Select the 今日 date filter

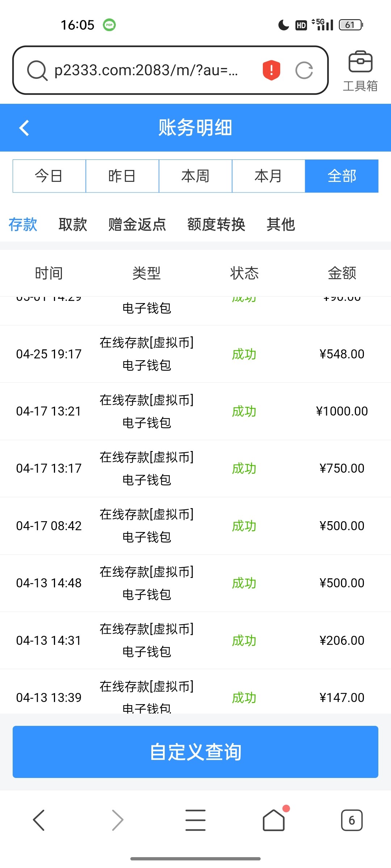coord(49,176)
